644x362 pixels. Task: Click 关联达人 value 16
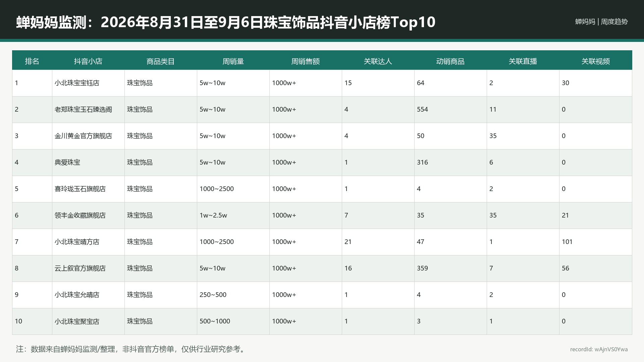coord(348,268)
